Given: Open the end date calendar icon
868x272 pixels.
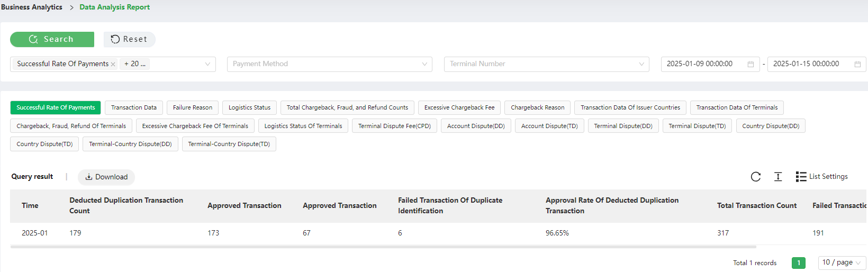Looking at the screenshot, I should [x=857, y=64].
